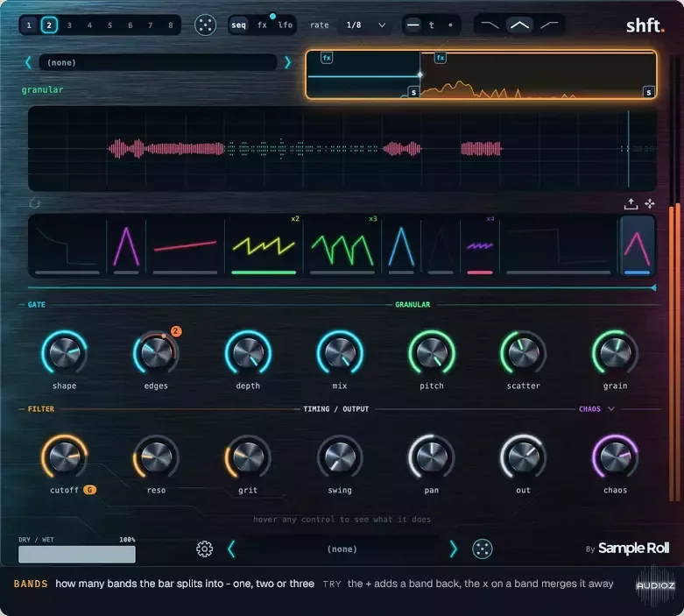Select pattern slot 4
The image size is (684, 616).
pos(89,25)
